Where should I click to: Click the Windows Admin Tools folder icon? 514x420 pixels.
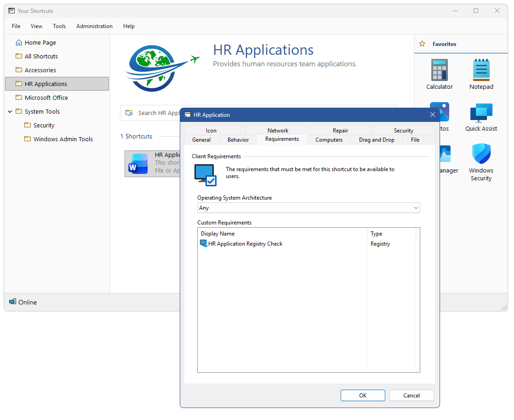click(x=28, y=139)
